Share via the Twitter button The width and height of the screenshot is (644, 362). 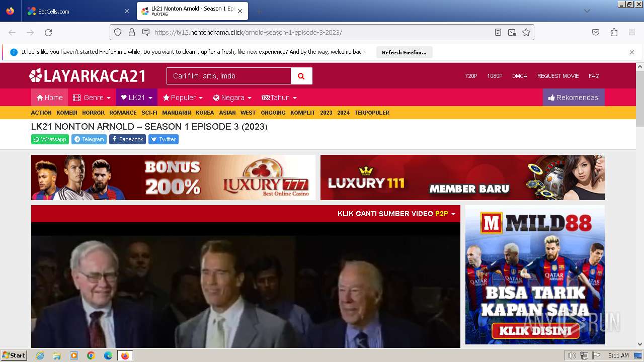(164, 139)
